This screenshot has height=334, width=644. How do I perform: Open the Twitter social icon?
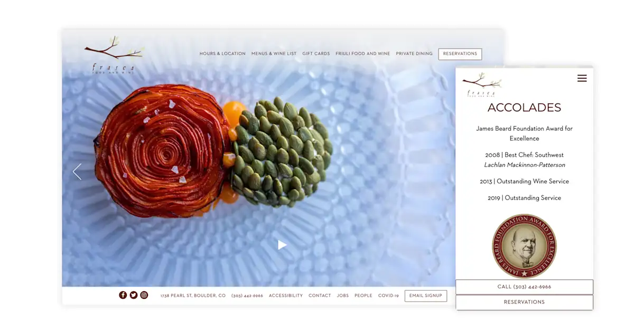pos(134,295)
